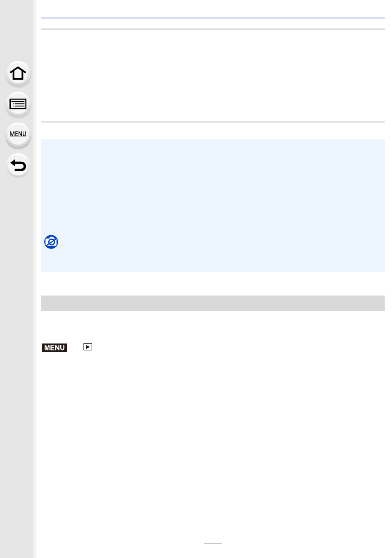Click the blue not-available camera icon
Image resolution: width=392 pixels, height=558 pixels.
[51, 242]
